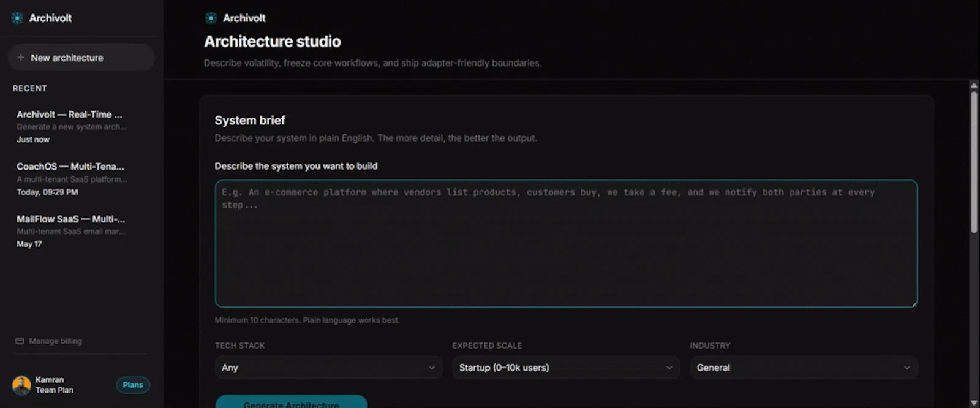Click the 'Describe the system you want to build' label
The width and height of the screenshot is (980, 408).
(x=296, y=166)
